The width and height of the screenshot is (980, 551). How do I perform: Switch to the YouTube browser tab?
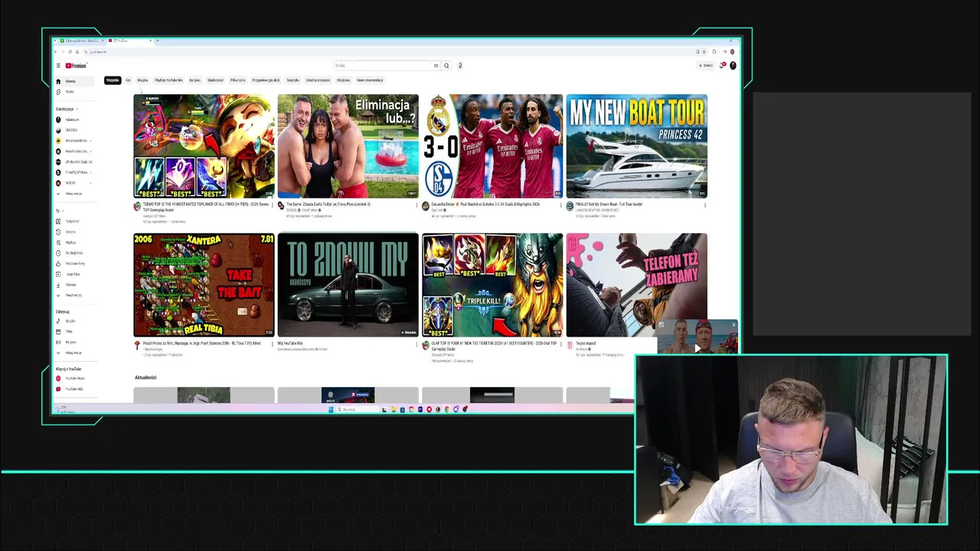click(129, 41)
